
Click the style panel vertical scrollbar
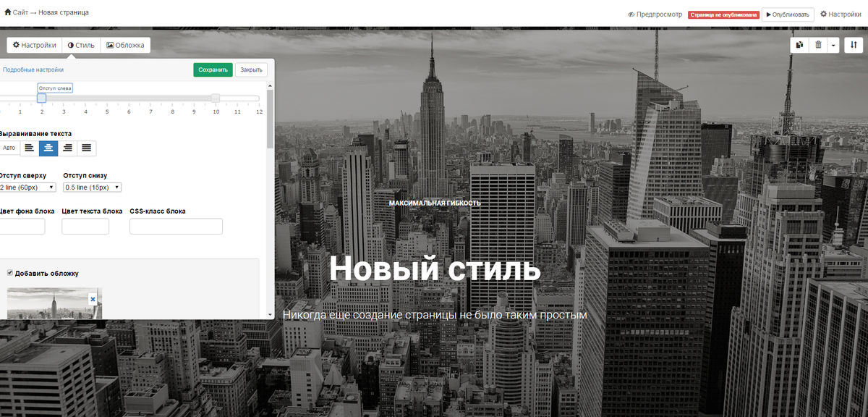pos(271,119)
